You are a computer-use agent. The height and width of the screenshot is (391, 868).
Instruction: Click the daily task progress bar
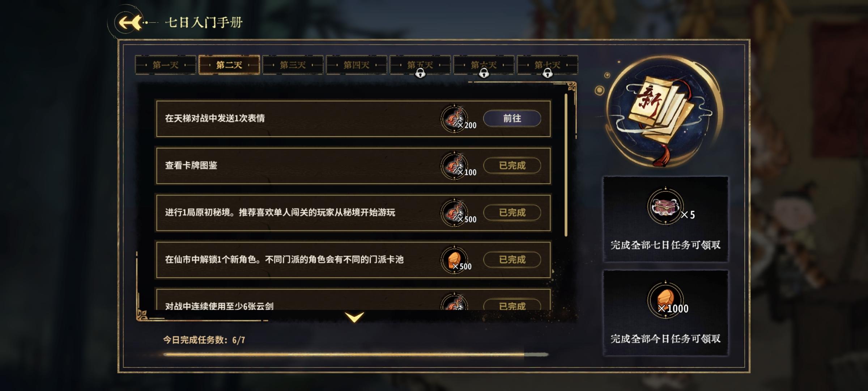(x=356, y=354)
